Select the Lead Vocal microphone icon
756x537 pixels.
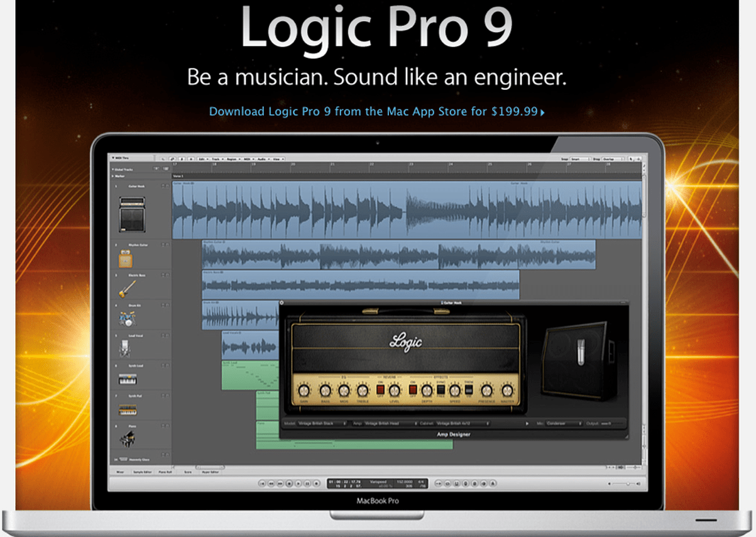click(125, 349)
